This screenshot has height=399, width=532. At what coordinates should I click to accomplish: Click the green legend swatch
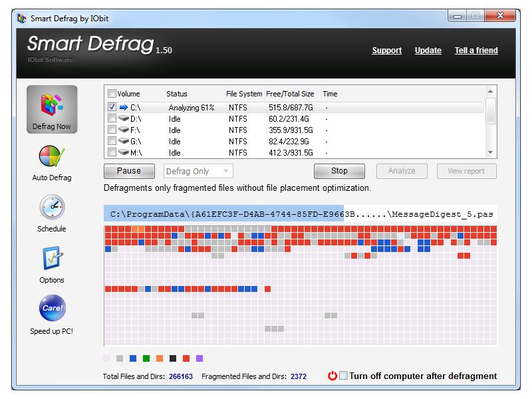(146, 358)
